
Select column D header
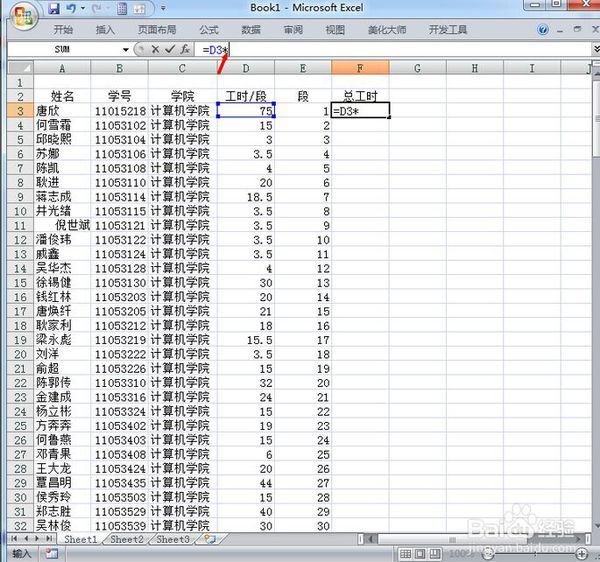point(246,68)
